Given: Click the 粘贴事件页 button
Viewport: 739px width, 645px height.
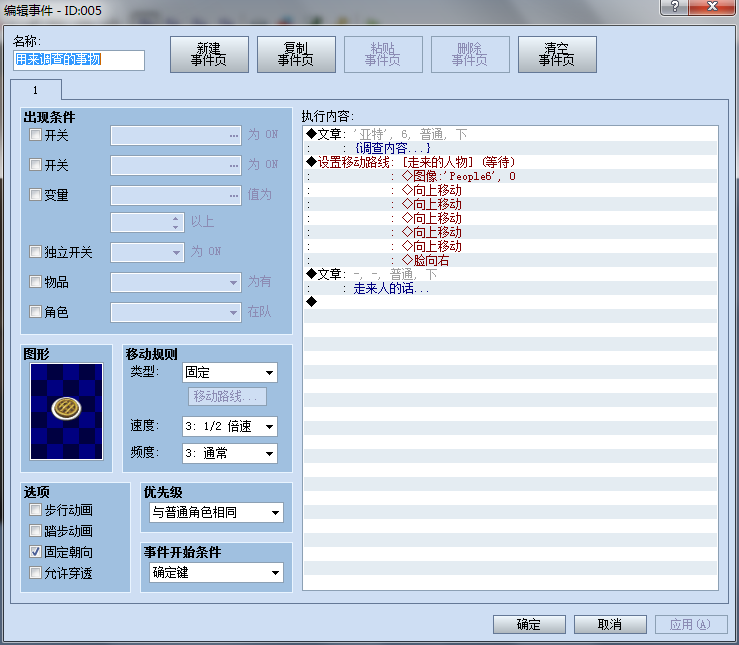Looking at the screenshot, I should coord(383,55).
